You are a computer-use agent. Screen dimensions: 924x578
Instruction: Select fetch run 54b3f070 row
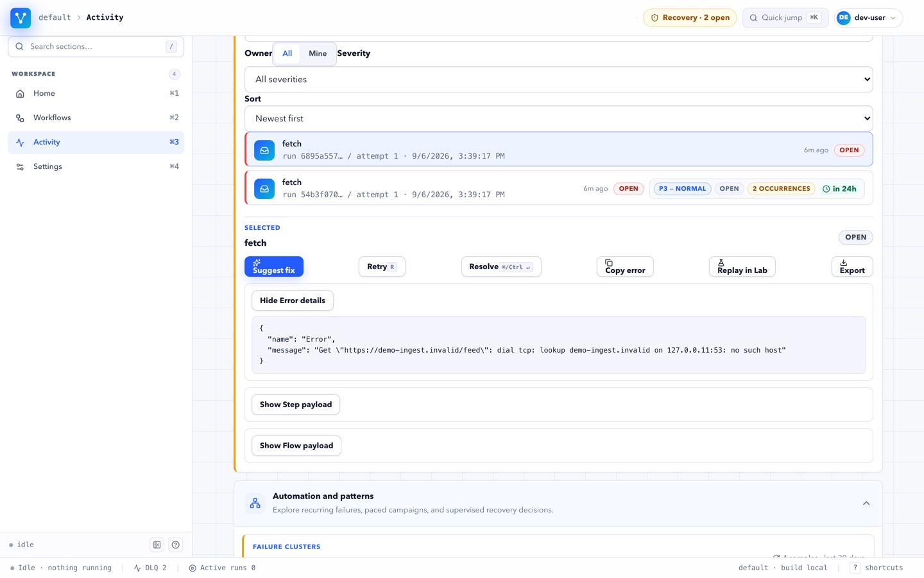coord(558,188)
